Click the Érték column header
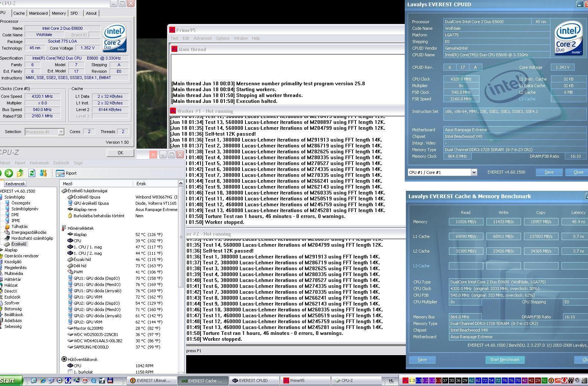588x386 pixels. click(156, 183)
